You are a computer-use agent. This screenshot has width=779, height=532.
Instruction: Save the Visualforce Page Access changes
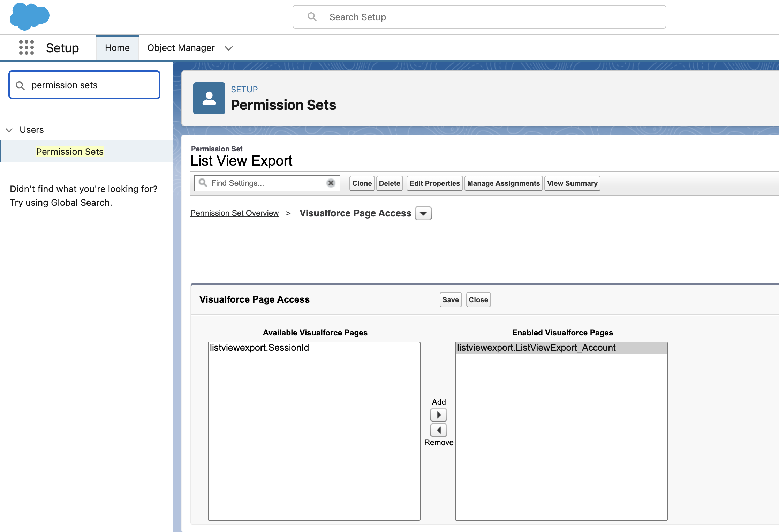tap(451, 300)
